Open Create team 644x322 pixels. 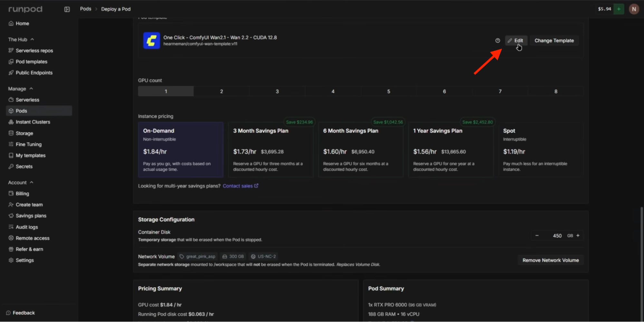point(25,205)
